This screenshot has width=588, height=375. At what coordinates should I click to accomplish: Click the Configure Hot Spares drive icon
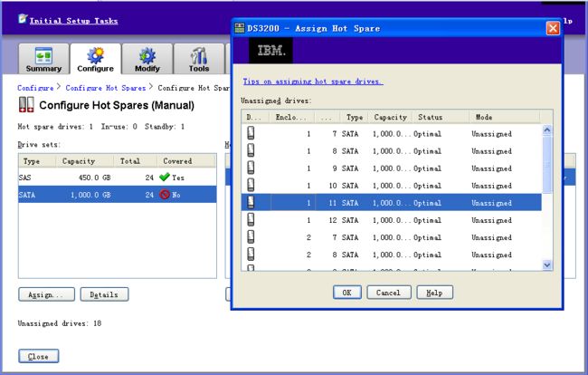click(26, 105)
